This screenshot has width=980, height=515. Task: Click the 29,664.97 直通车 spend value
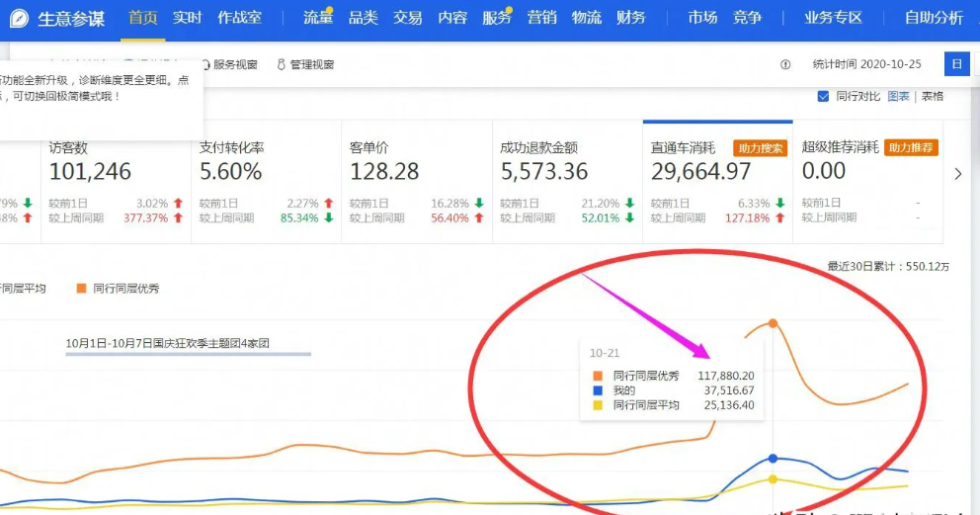700,171
